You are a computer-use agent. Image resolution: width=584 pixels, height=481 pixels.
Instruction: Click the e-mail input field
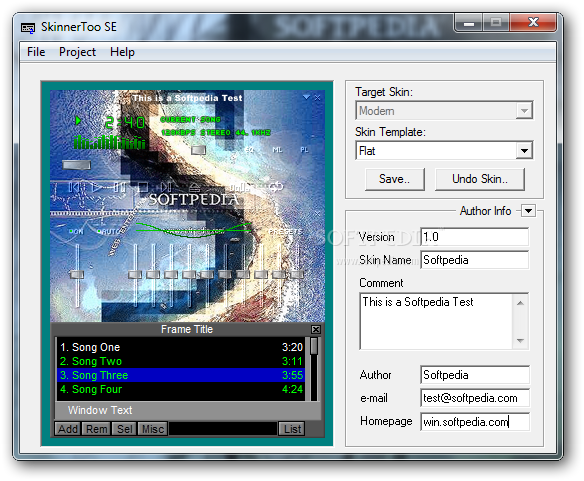(474, 398)
